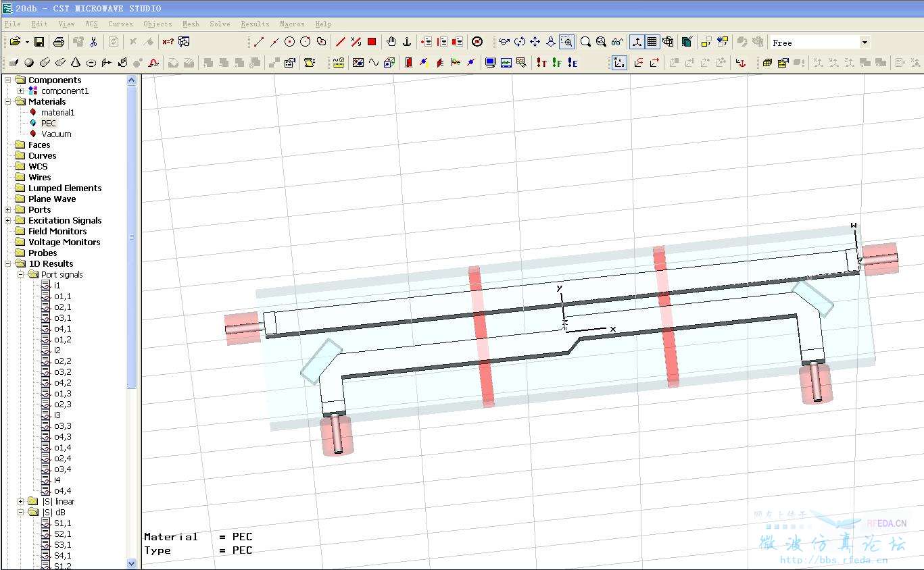
Task: Open the Free view mode dropdown
Action: 865,43
